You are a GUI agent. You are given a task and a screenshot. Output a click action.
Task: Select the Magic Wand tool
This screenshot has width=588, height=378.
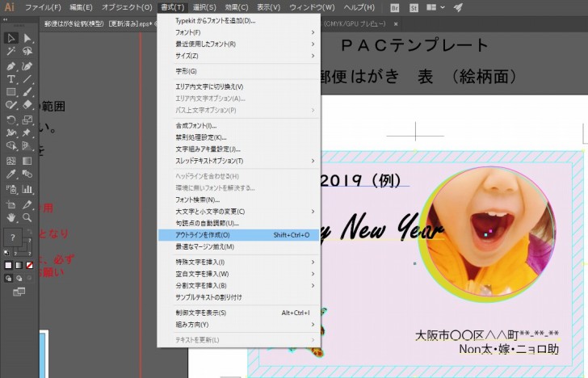tap(10, 51)
